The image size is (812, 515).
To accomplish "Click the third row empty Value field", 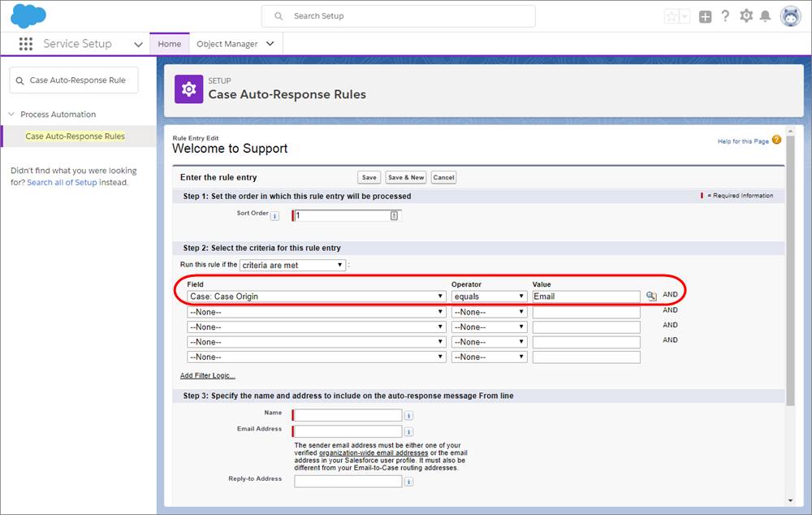I will coord(586,327).
